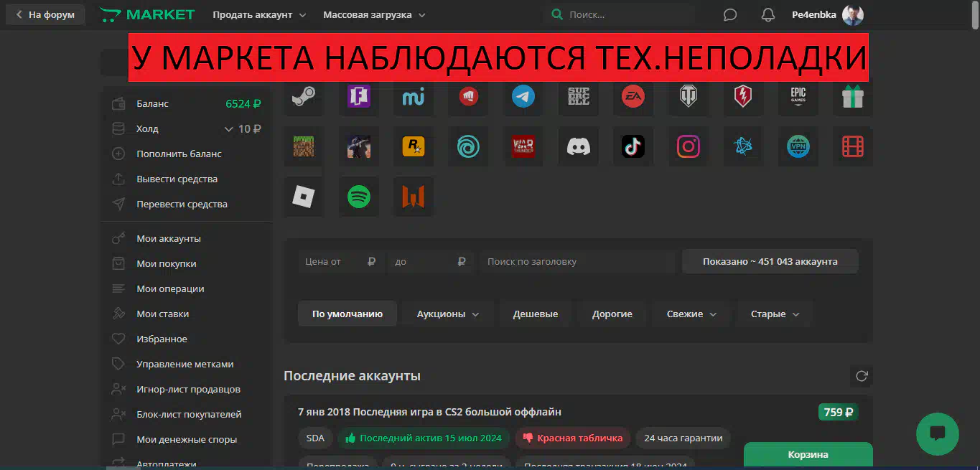Open the CS2 большой оффлайн listing title
980x470 pixels.
tap(429, 412)
